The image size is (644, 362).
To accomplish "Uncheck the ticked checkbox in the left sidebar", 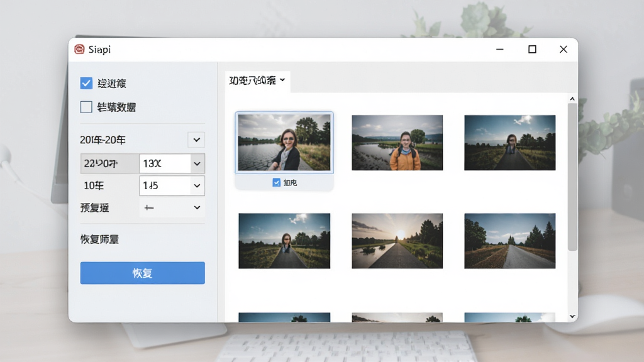I will click(86, 84).
